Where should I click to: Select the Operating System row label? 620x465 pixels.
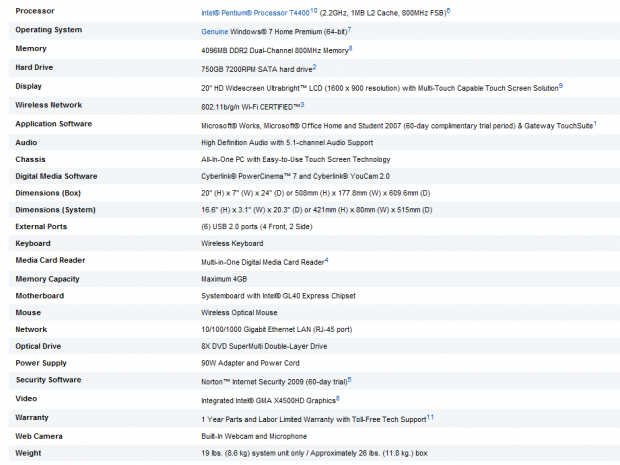click(x=49, y=30)
